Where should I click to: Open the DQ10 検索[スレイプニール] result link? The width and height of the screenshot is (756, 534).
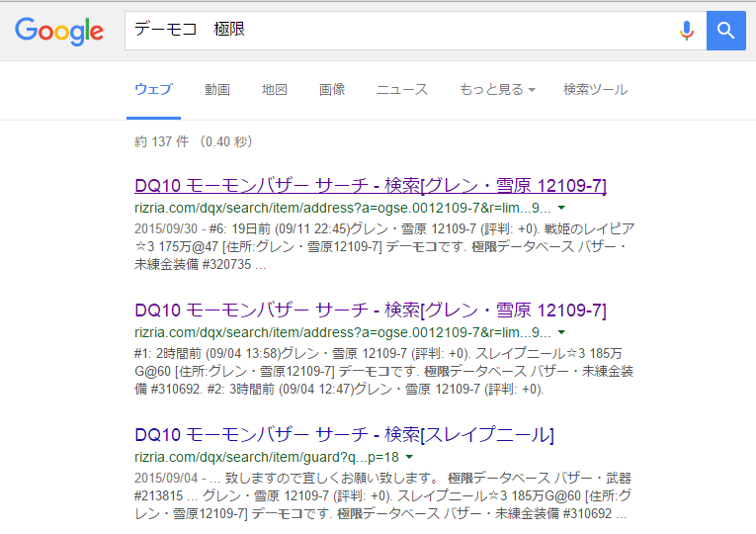pos(344,435)
